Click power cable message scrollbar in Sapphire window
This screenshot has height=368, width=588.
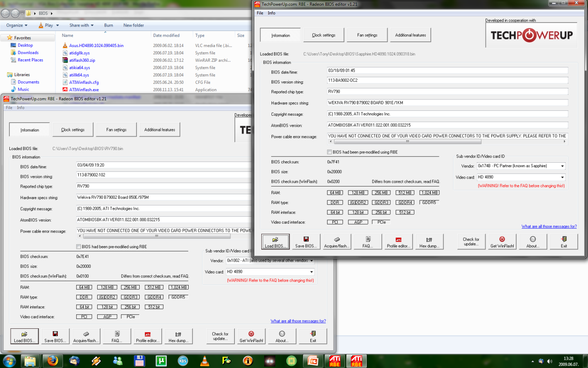(408, 141)
